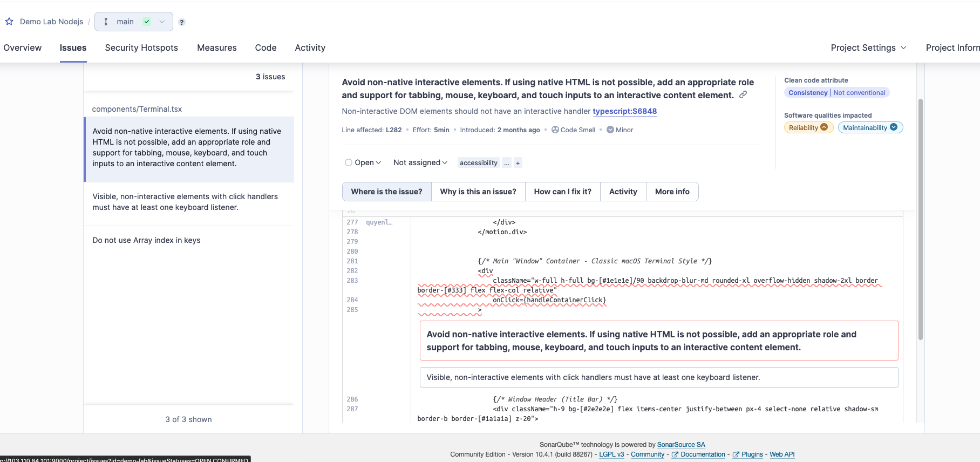This screenshot has width=980, height=462.
Task: Copy issue permalink via the link icon
Action: 743,95
